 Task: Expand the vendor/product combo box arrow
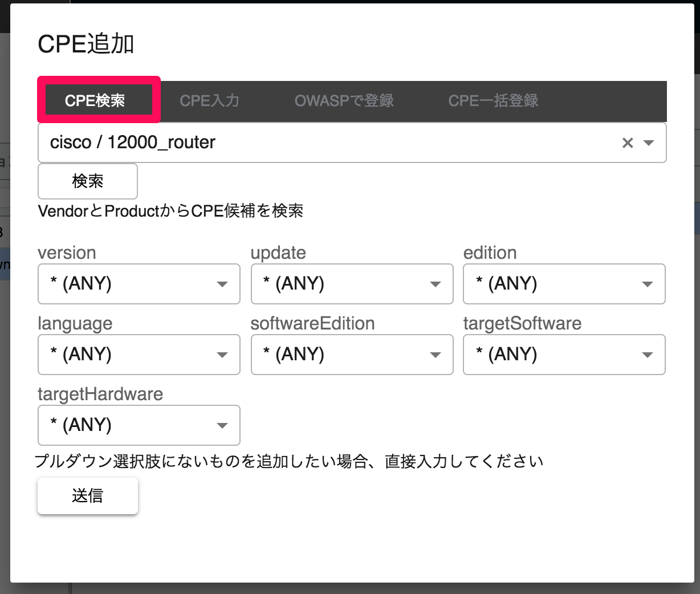tap(649, 143)
